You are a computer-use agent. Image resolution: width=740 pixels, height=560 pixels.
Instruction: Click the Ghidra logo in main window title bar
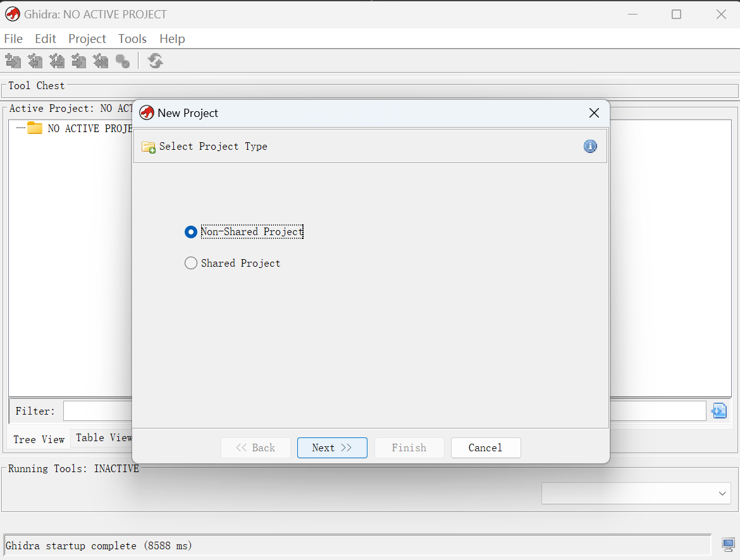pos(13,14)
